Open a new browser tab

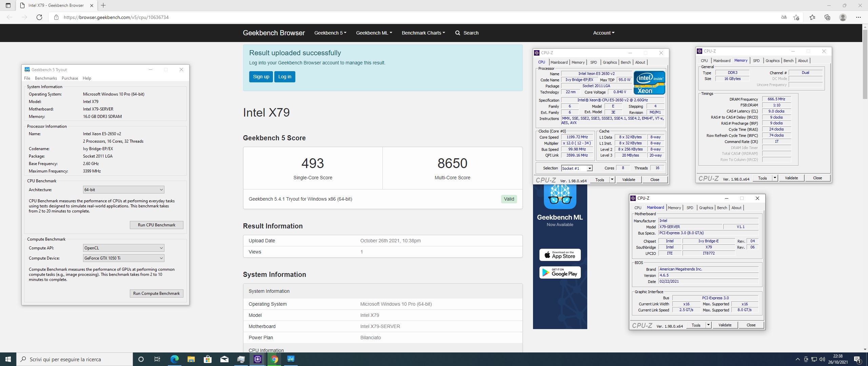pyautogui.click(x=103, y=5)
